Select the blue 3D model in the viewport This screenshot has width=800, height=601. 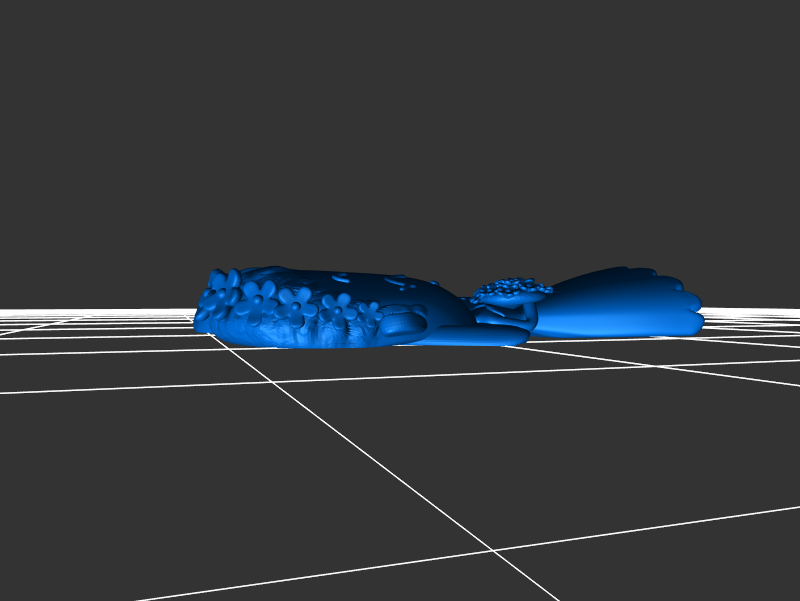pos(448,307)
